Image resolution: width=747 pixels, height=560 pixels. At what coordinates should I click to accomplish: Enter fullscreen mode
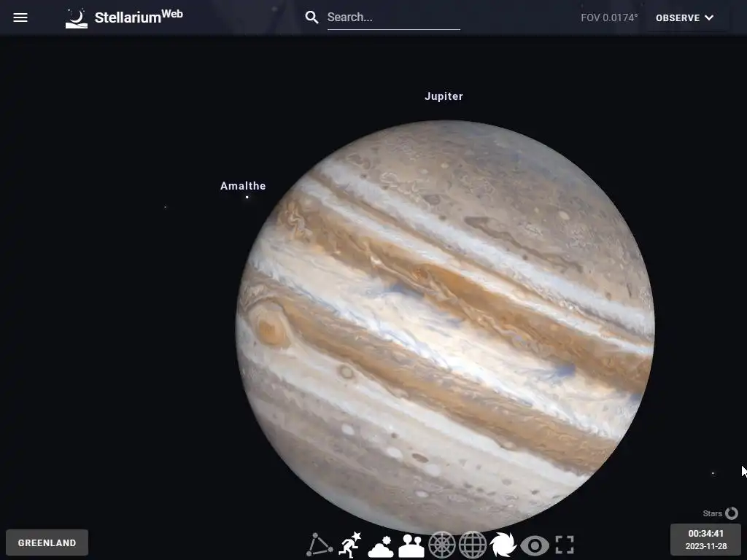point(565,545)
